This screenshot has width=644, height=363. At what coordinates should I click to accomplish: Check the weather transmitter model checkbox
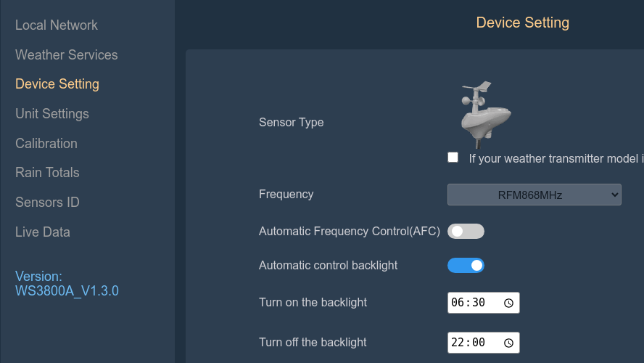453,158
